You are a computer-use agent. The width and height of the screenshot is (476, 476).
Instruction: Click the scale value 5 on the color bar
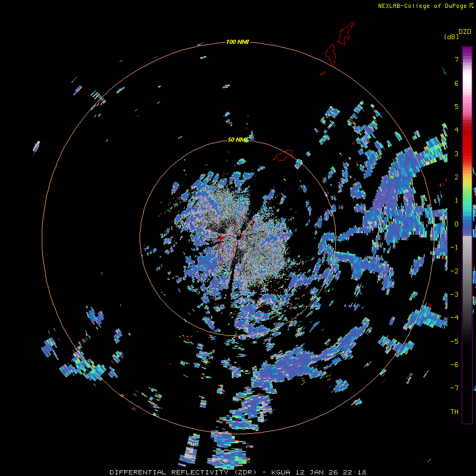(456, 106)
